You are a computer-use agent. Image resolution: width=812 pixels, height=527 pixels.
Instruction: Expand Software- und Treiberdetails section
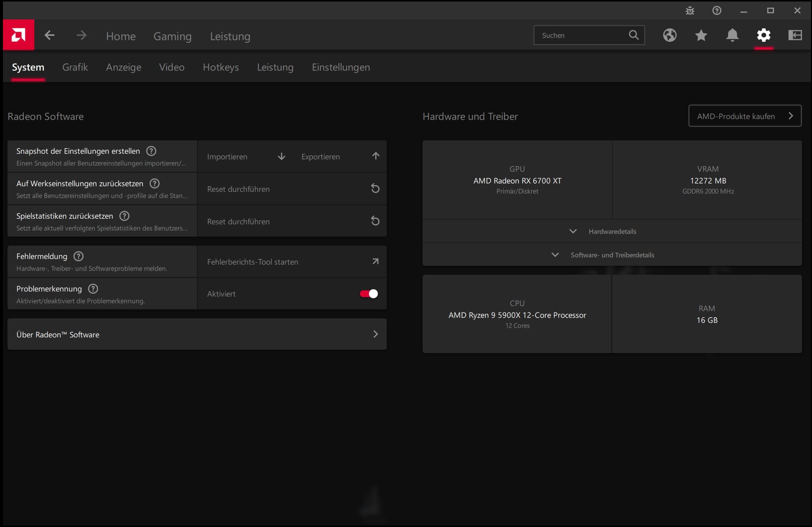(612, 255)
